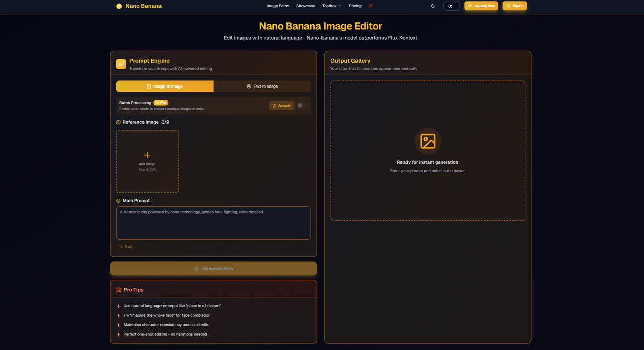Click the Pro crown badge

[161, 103]
